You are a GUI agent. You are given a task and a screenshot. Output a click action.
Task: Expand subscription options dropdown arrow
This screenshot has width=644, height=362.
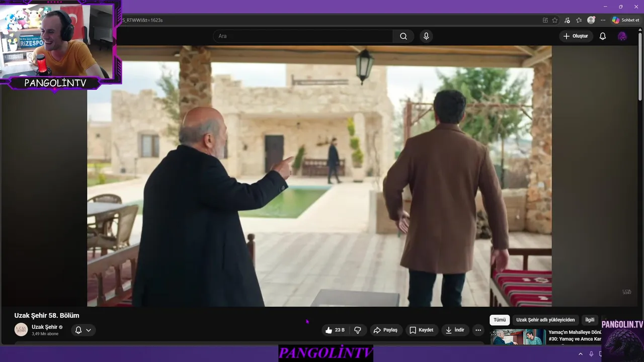tap(89, 330)
